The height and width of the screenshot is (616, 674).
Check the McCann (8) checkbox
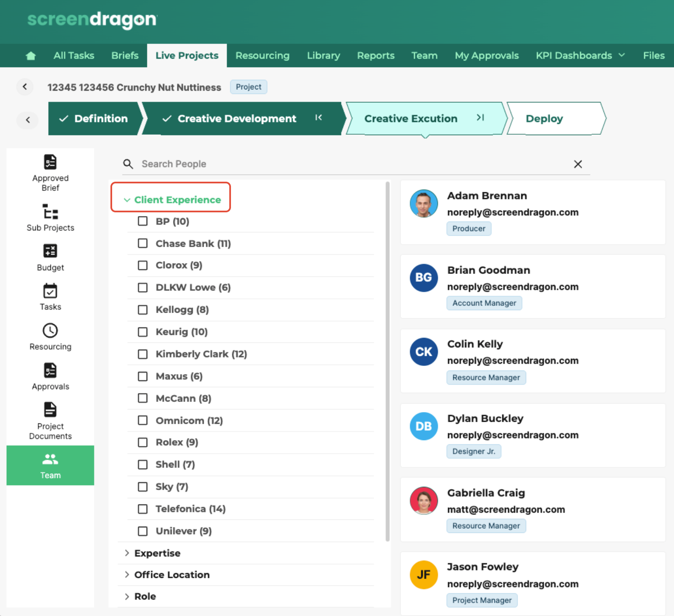coord(143,398)
